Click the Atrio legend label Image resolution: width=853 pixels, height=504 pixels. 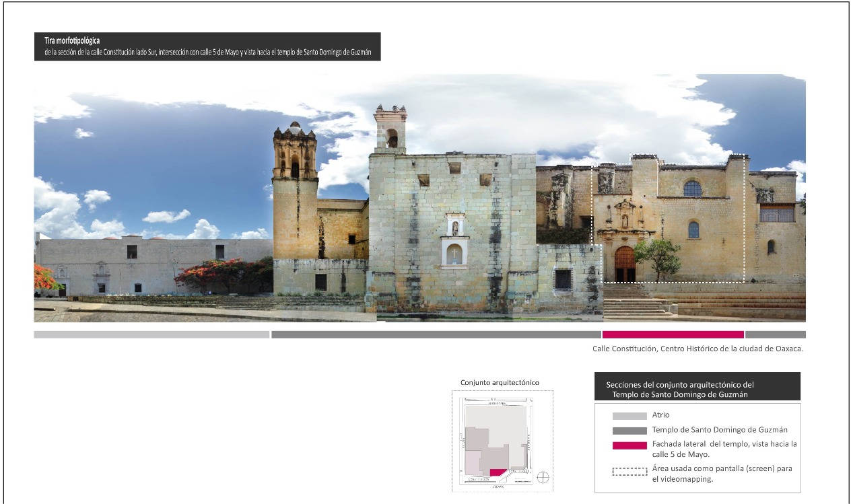click(660, 416)
